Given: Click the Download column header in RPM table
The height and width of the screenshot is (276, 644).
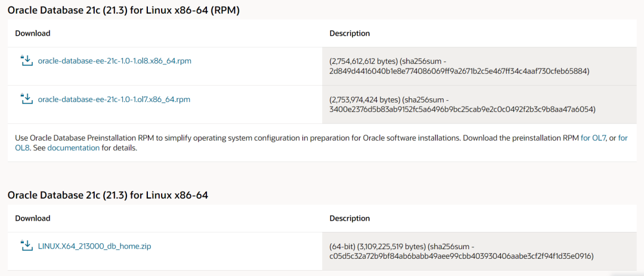Looking at the screenshot, I should [x=33, y=33].
